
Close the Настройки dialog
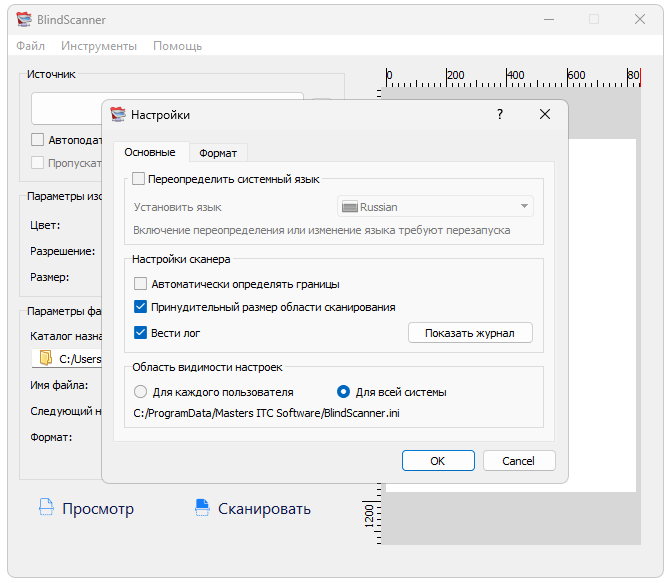545,114
